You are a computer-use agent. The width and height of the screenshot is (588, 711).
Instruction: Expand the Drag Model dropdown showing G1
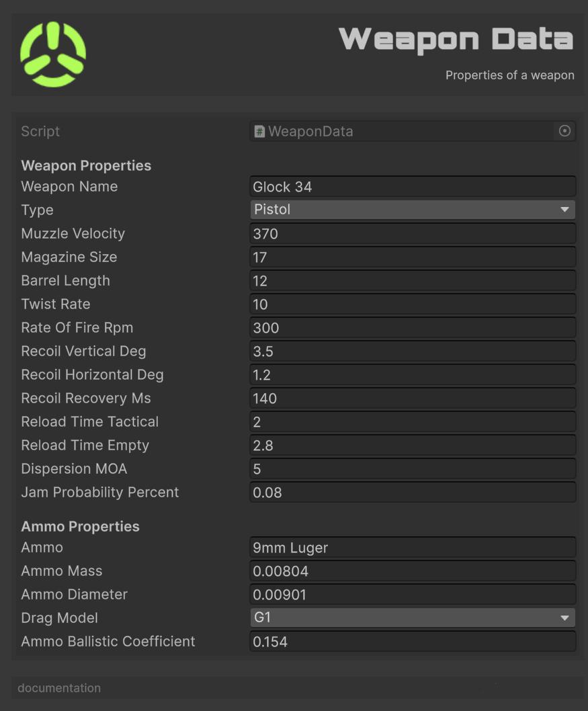tap(413, 618)
